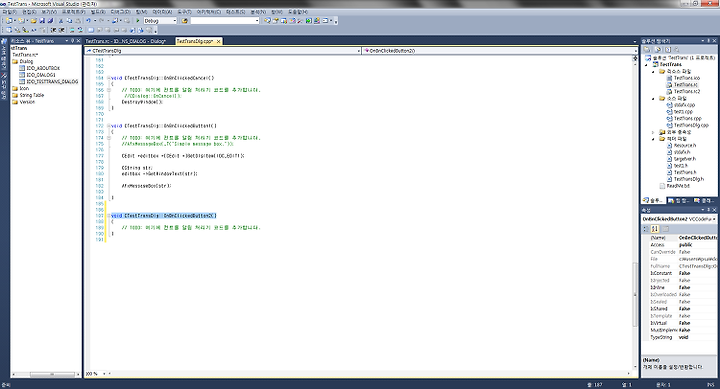The height and width of the screenshot is (389, 720).
Task: Open the 편집(E) menu
Action: click(29, 12)
